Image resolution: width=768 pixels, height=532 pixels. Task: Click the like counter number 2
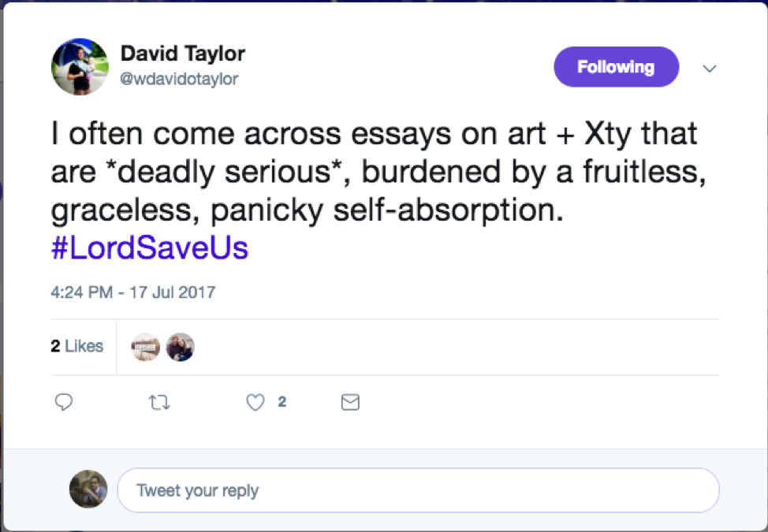point(281,402)
